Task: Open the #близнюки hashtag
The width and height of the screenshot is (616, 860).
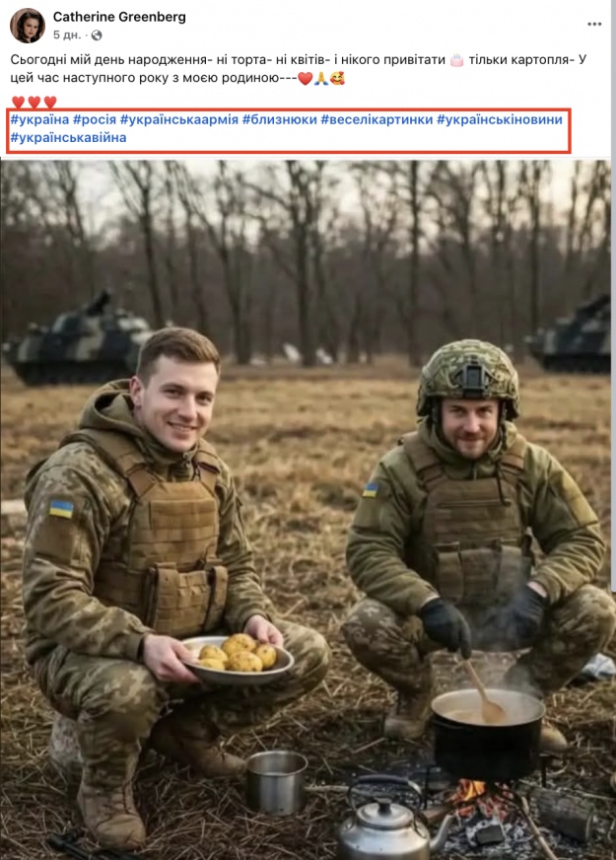Action: [280, 119]
